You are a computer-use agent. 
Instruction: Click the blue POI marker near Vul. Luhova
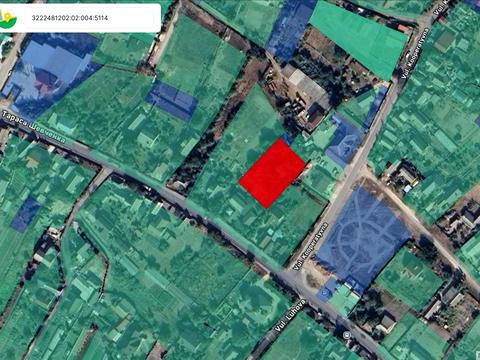pyautogui.click(x=324, y=293)
